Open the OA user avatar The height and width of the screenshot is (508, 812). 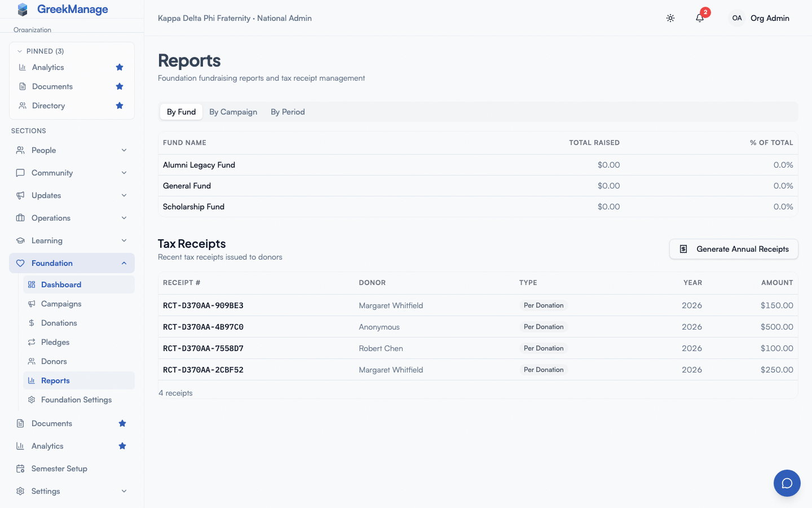[737, 18]
